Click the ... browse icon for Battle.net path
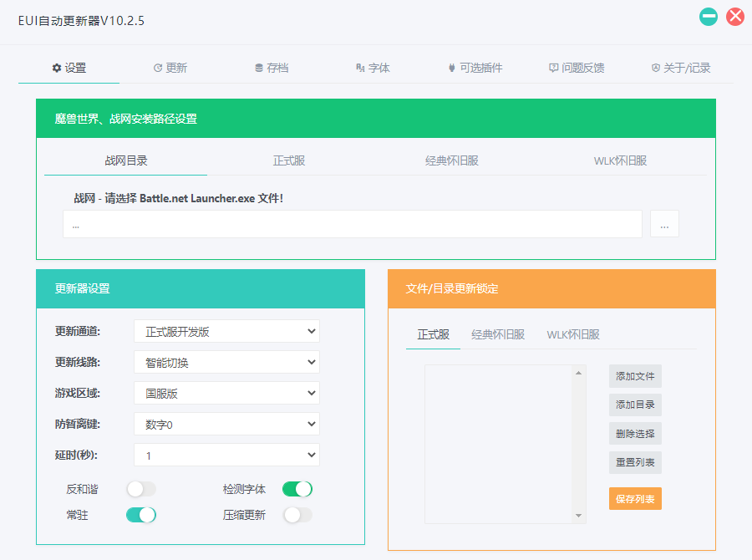Viewport: 752px width, 560px height. coord(664,223)
